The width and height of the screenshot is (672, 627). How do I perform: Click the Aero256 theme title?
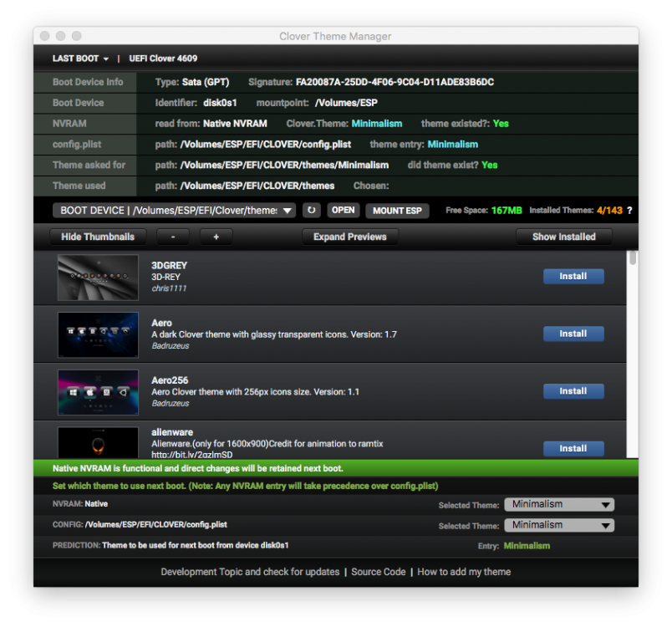click(x=170, y=380)
